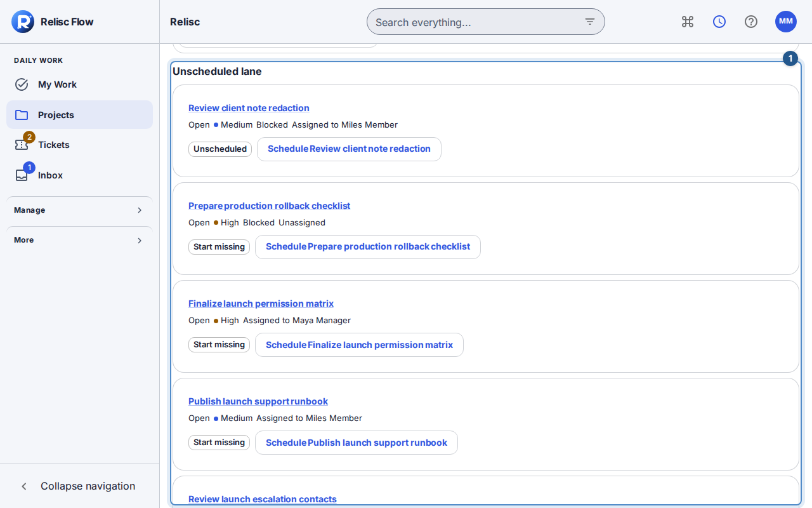Click the DAILY WORK section label
The width and height of the screenshot is (812, 508).
pyautogui.click(x=39, y=60)
